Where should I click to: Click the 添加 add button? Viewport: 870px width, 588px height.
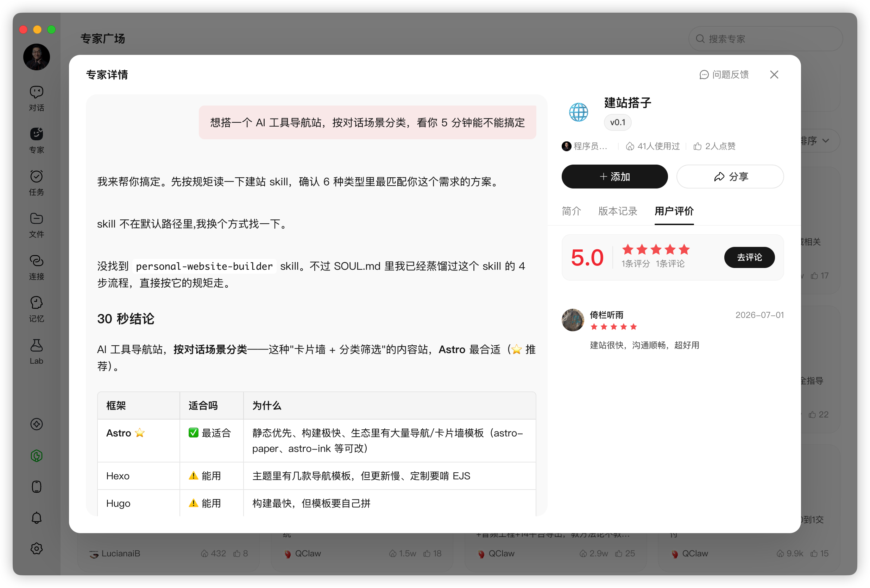(615, 177)
